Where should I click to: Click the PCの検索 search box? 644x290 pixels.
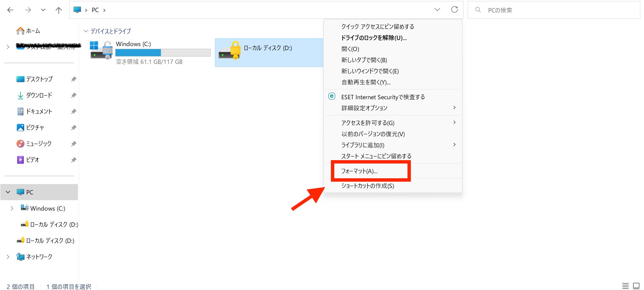click(554, 10)
